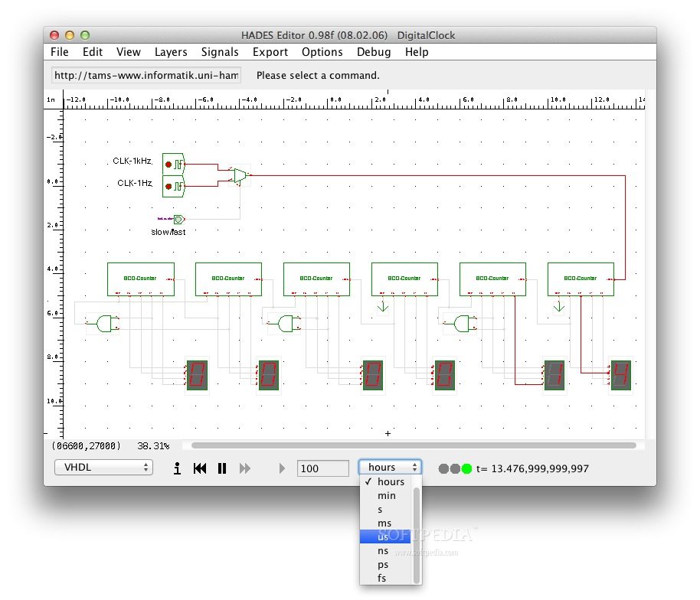Viewport: 700px width, 600px height.
Task: Click the time interval field showing 100
Action: pos(322,468)
